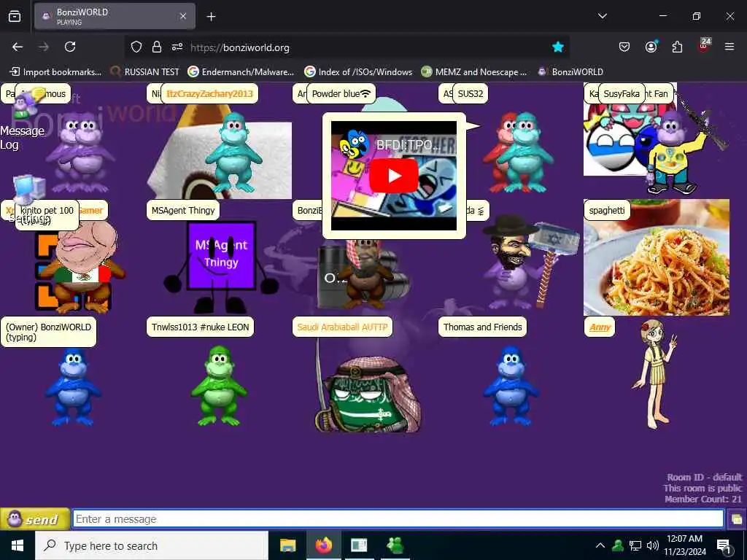Open BonziWORLD bookmark in toolbar
The height and width of the screenshot is (560, 747).
click(x=570, y=72)
